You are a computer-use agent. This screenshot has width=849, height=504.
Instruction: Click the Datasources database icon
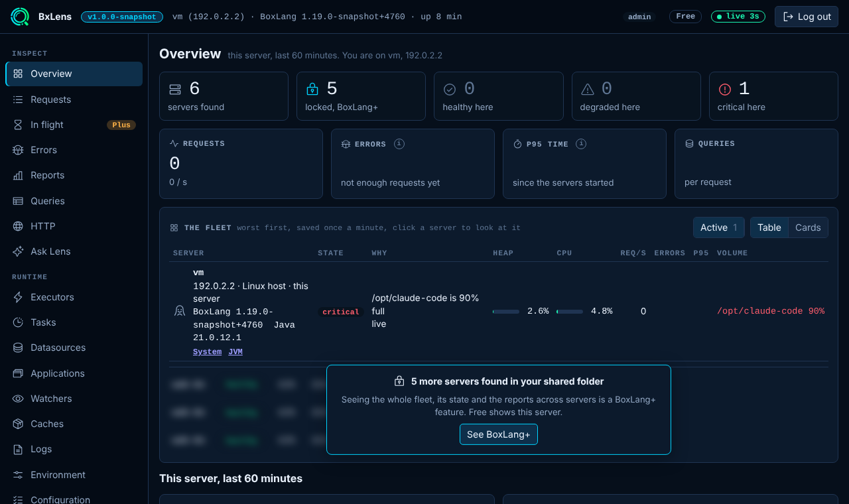pyautogui.click(x=18, y=347)
